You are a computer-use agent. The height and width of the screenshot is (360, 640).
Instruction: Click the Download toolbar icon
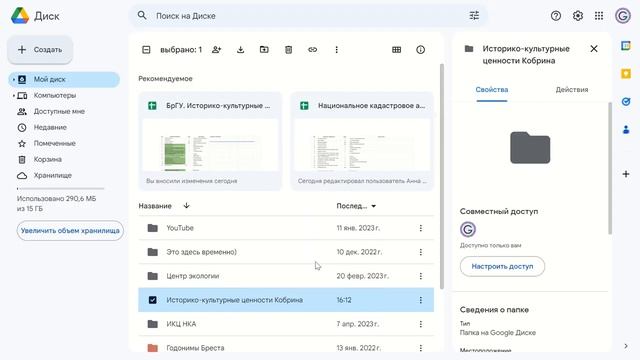(x=240, y=50)
